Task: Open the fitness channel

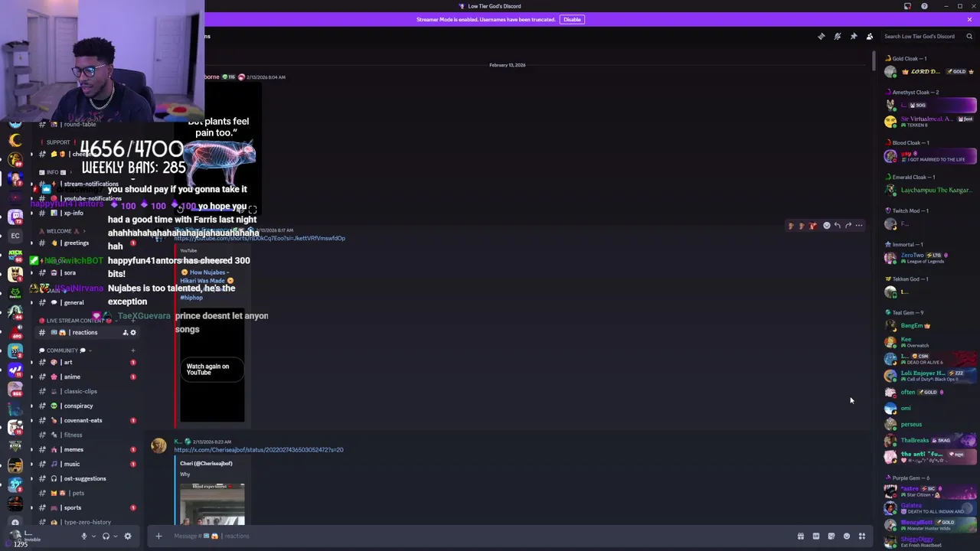Action: point(88,435)
